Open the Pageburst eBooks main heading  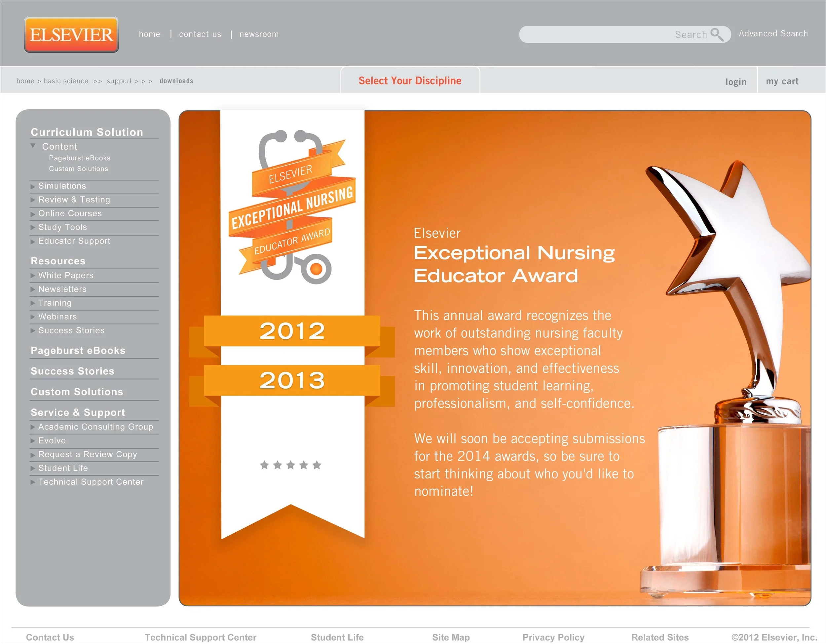78,351
